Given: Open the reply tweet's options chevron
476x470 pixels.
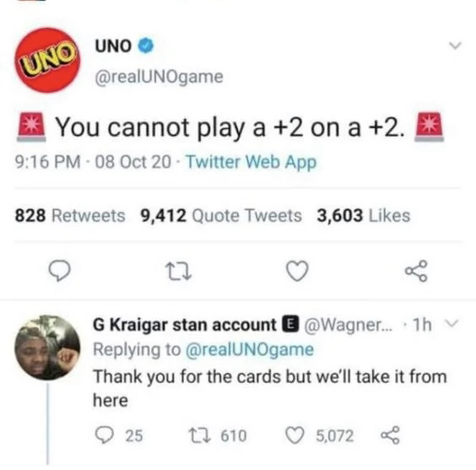Looking at the screenshot, I should point(452,322).
